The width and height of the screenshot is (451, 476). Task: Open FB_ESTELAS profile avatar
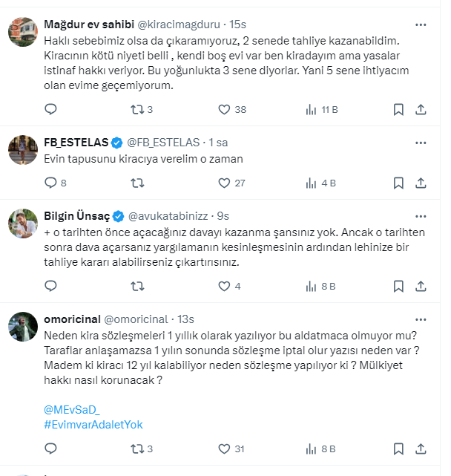point(23,150)
